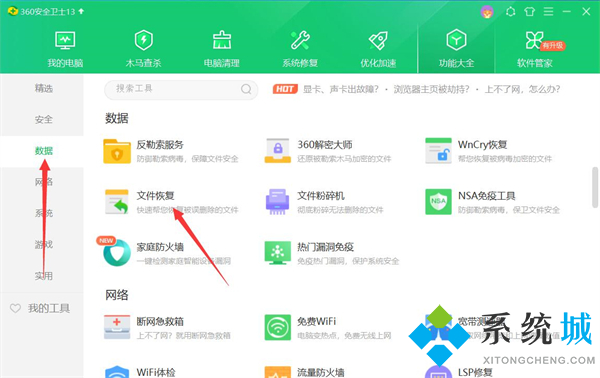Click the HOT tag label
The image size is (600, 378).
(285, 89)
